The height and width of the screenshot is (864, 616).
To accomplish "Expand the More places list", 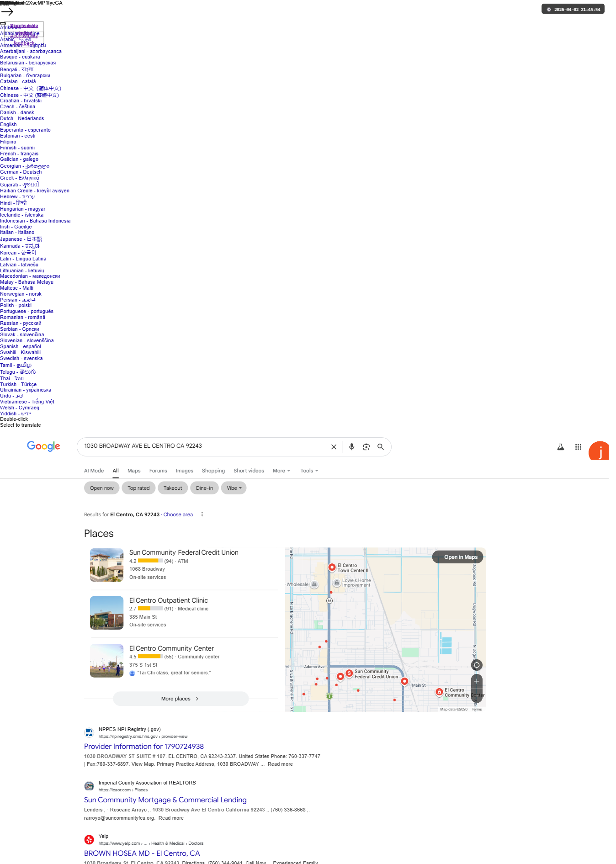I will (x=181, y=699).
